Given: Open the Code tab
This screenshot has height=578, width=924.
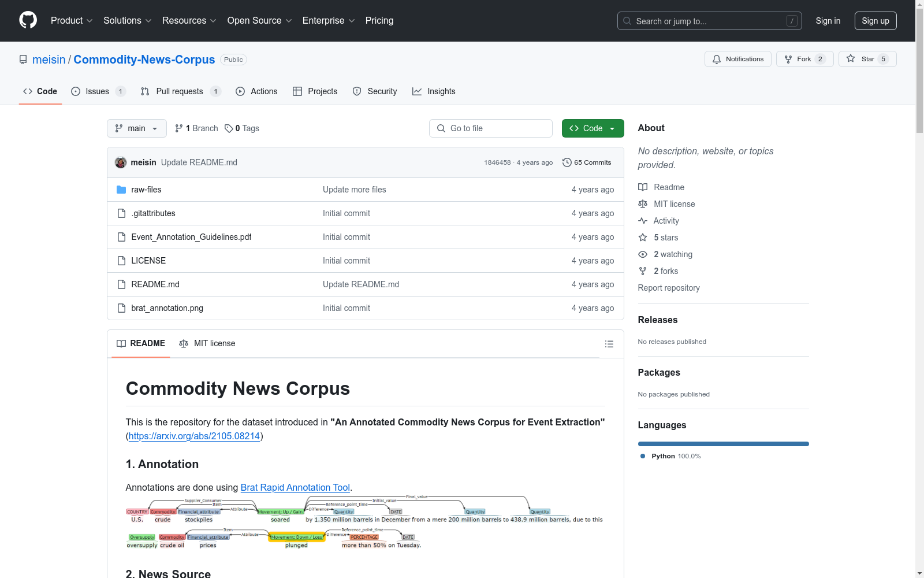Looking at the screenshot, I should point(40,91).
